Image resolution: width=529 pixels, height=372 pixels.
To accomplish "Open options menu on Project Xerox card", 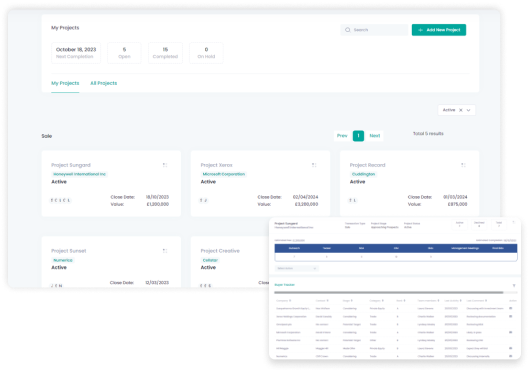I will pyautogui.click(x=314, y=165).
